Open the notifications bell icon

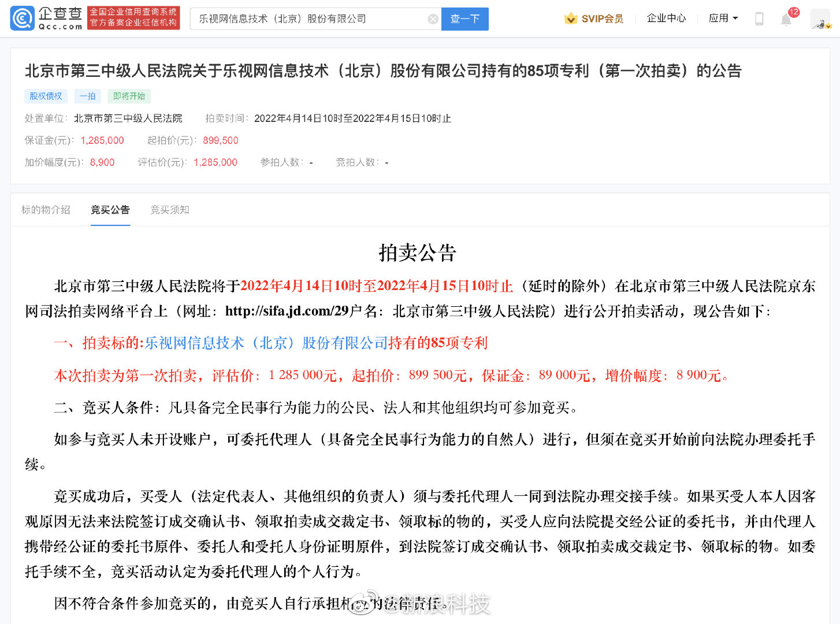click(786, 20)
